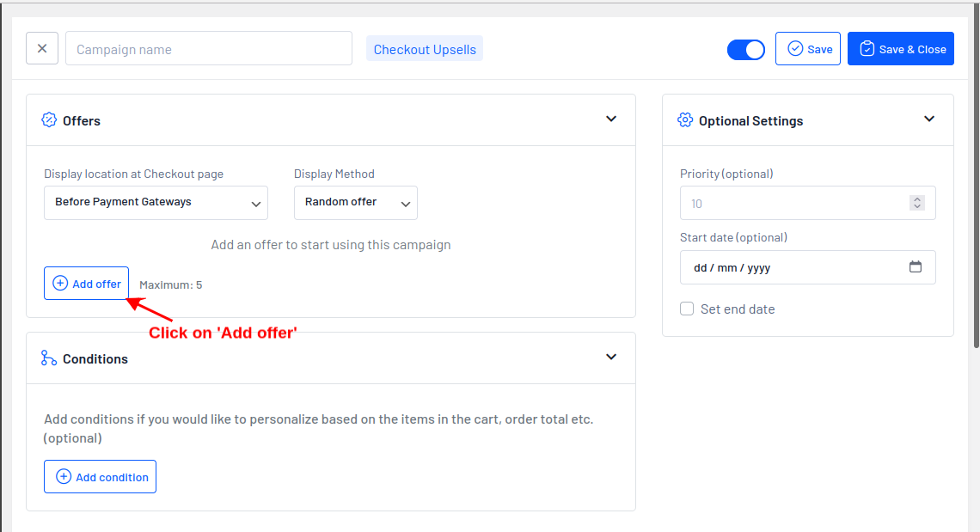Open the Random offer display method dropdown
This screenshot has height=532, width=980.
355,203
